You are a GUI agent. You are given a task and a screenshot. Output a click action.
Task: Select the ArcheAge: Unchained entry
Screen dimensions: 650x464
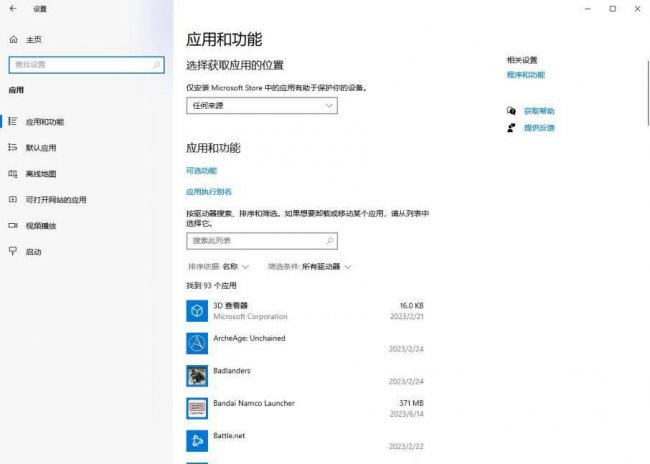click(x=305, y=343)
